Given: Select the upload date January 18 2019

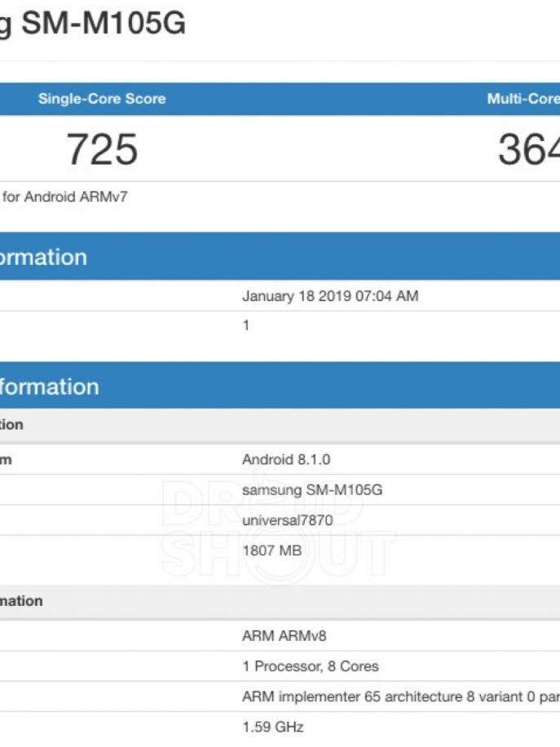Looking at the screenshot, I should click(x=330, y=296).
